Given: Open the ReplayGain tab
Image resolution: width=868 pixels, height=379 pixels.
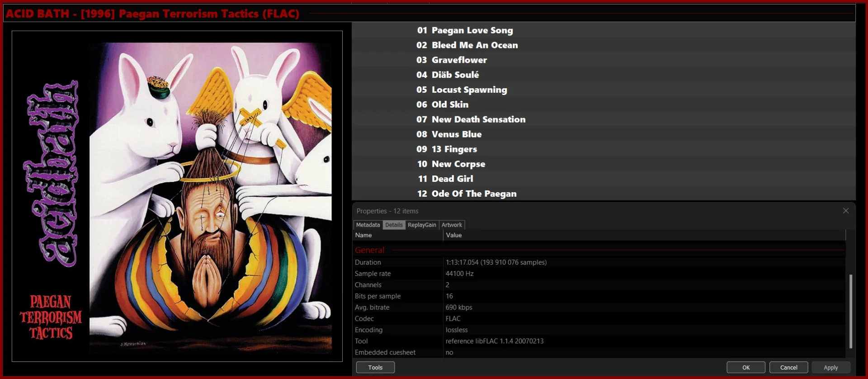Looking at the screenshot, I should pyautogui.click(x=422, y=225).
